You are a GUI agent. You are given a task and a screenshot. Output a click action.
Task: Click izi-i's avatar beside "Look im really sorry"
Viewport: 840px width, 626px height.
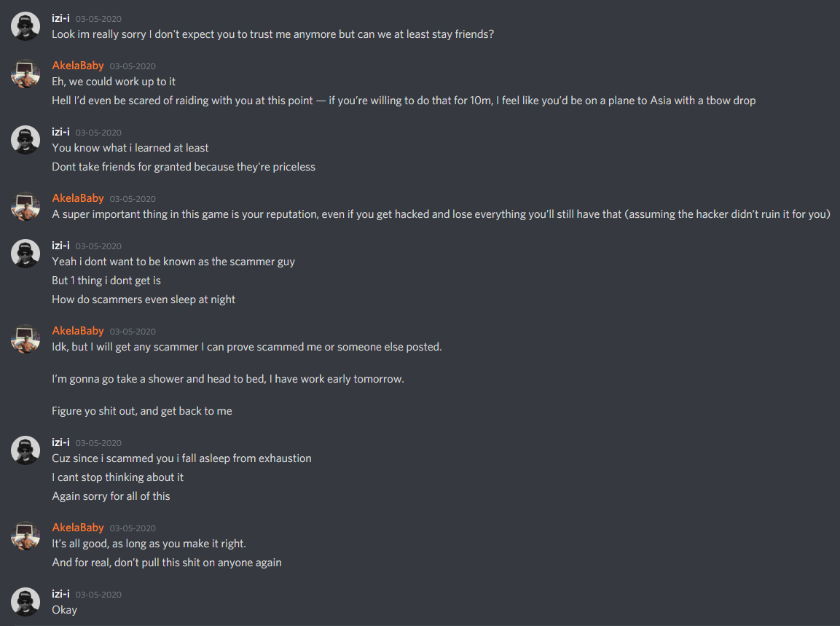click(x=25, y=26)
